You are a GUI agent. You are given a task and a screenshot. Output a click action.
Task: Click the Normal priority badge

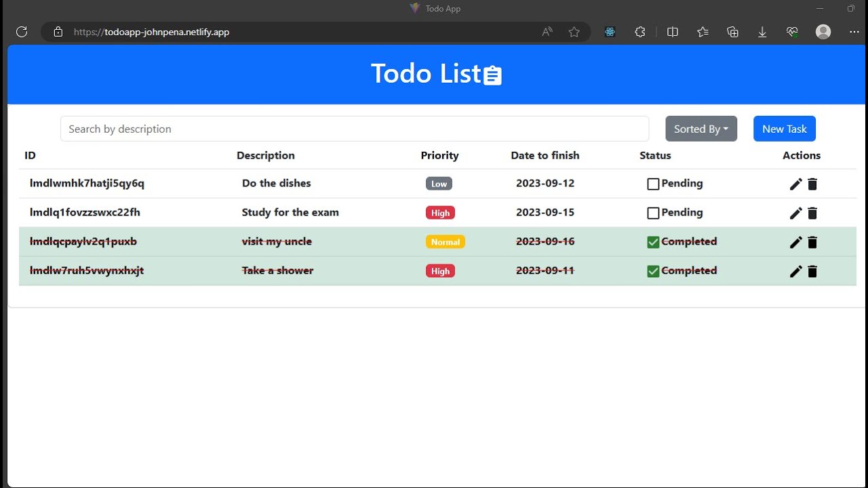pos(446,242)
